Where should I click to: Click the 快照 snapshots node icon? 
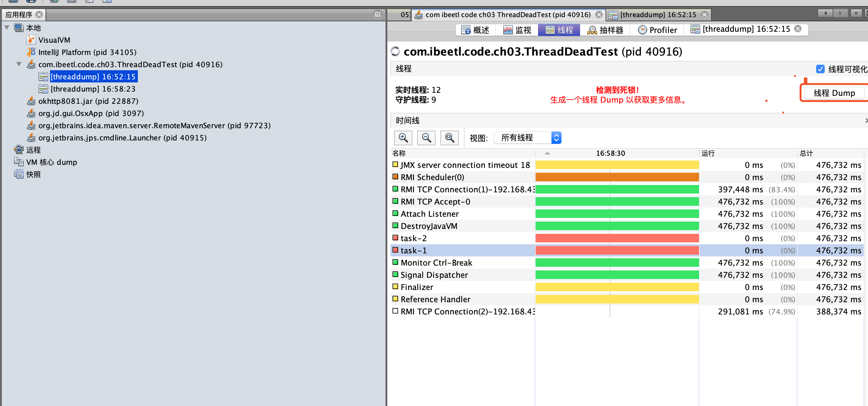click(19, 174)
